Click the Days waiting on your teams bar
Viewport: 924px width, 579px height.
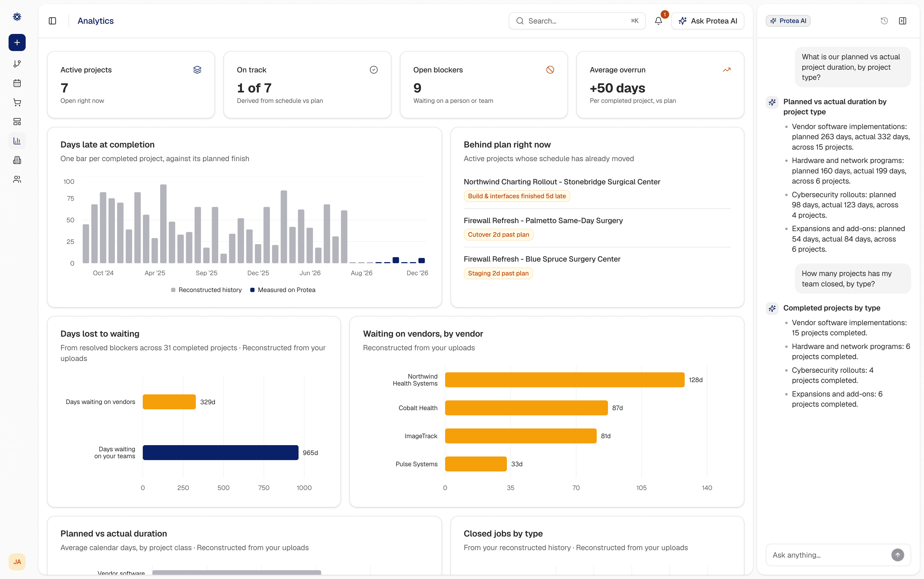[220, 453]
